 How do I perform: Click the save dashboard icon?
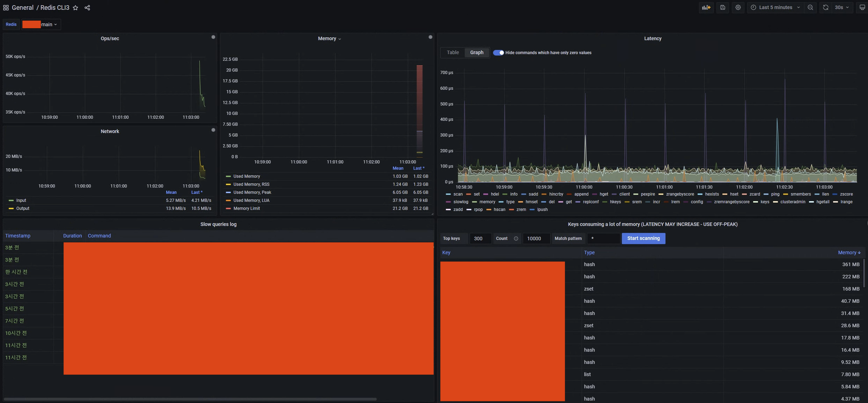pyautogui.click(x=723, y=7)
